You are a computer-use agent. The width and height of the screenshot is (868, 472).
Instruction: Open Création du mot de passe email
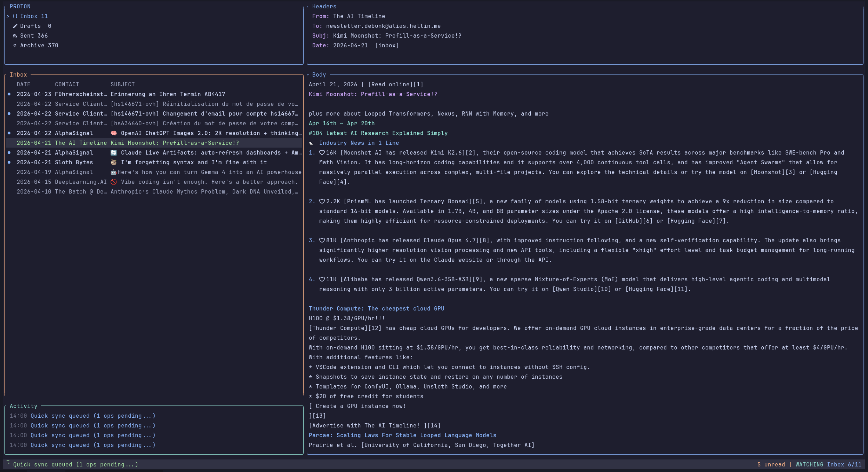point(154,124)
